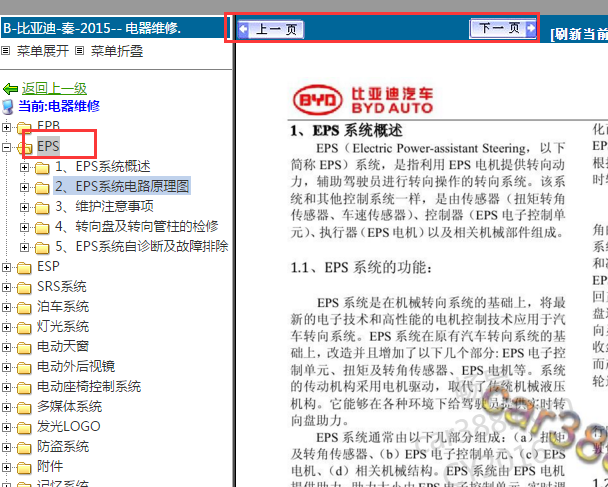The width and height of the screenshot is (608, 487).
Task: Expand the 附件 tree node
Action: 6,467
